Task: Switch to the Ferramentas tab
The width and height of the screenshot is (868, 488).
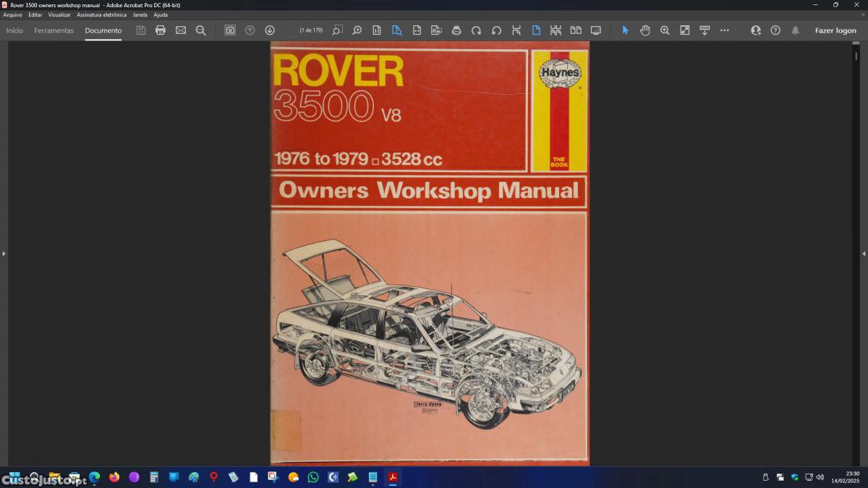Action: [x=54, y=30]
